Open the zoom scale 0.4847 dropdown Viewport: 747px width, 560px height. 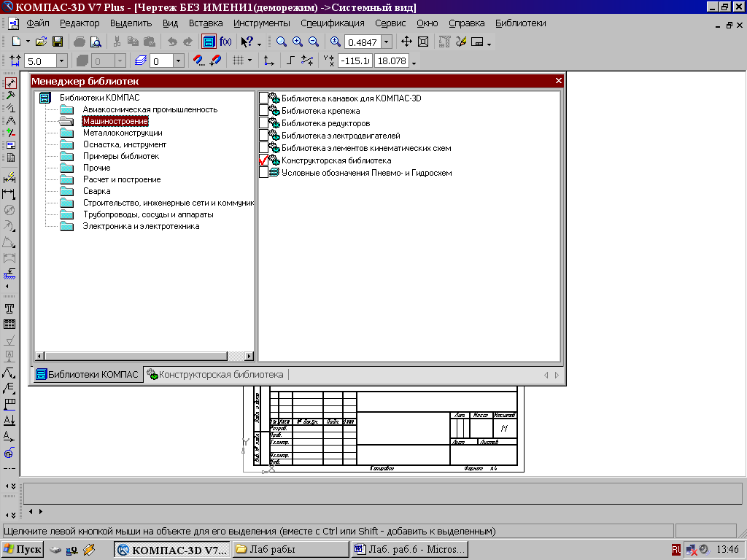[387, 42]
